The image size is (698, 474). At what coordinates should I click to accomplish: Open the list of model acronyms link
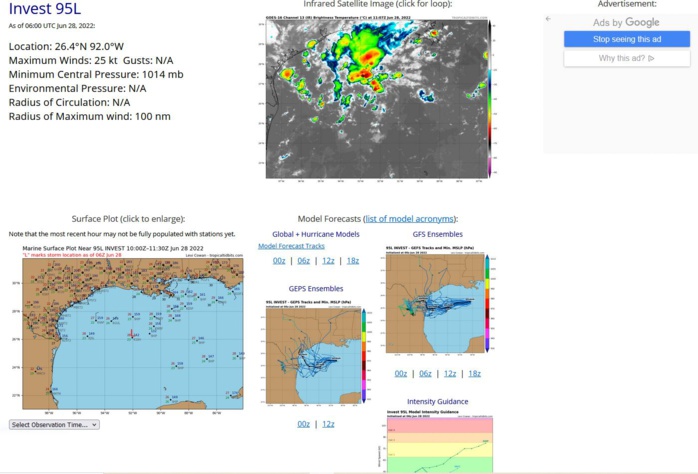tap(410, 219)
